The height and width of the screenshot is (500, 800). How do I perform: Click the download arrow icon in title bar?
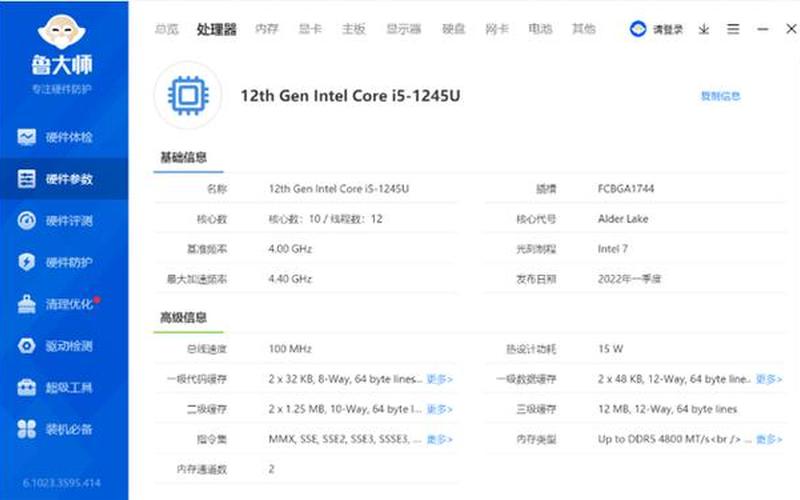coord(704,29)
